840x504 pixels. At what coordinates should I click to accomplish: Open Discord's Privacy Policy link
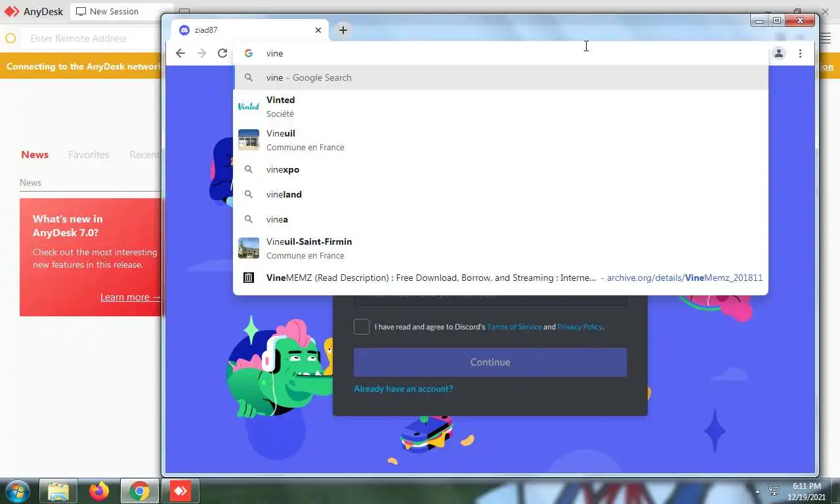pyautogui.click(x=579, y=327)
